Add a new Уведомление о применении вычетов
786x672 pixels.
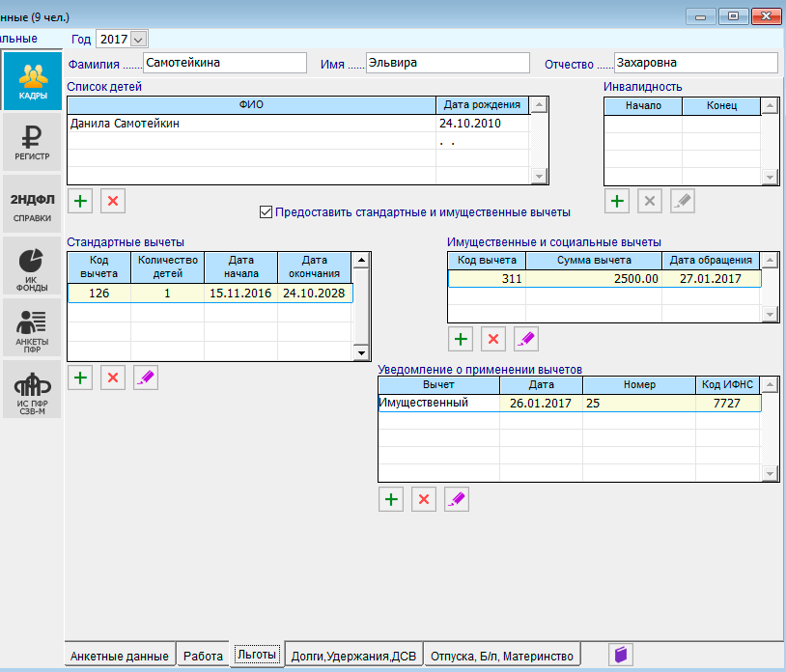(391, 499)
